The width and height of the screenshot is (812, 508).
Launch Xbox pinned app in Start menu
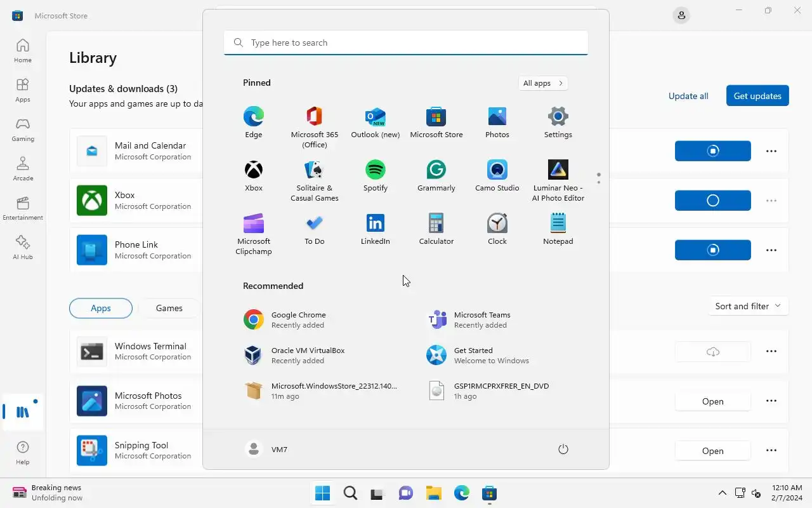click(254, 176)
